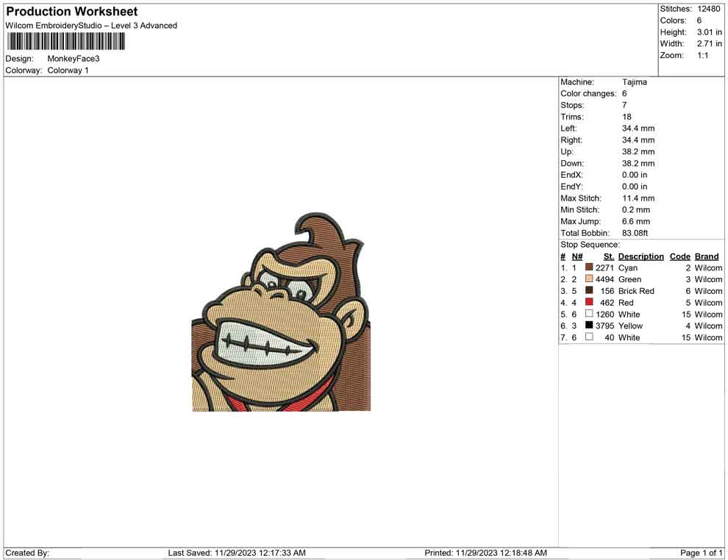Click the Left value 34.4 mm
Viewport: 728px width, 560px height.
pos(638,128)
